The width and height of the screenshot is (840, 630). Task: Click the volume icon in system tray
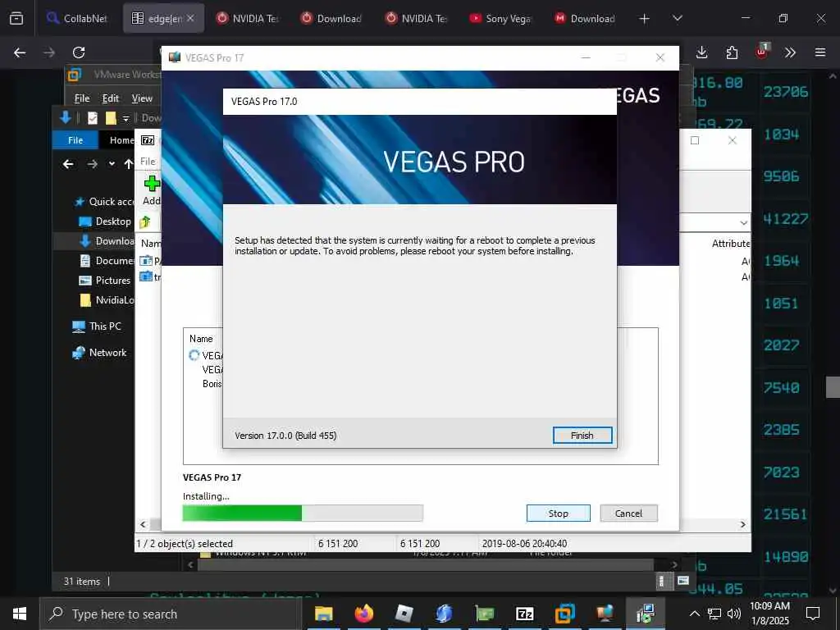pyautogui.click(x=734, y=614)
